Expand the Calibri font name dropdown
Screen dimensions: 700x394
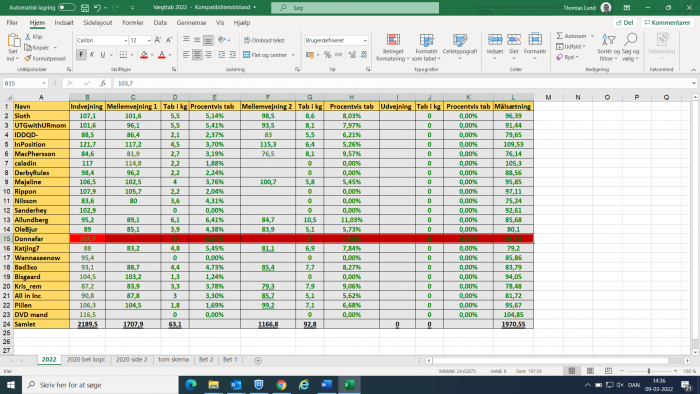click(x=125, y=40)
